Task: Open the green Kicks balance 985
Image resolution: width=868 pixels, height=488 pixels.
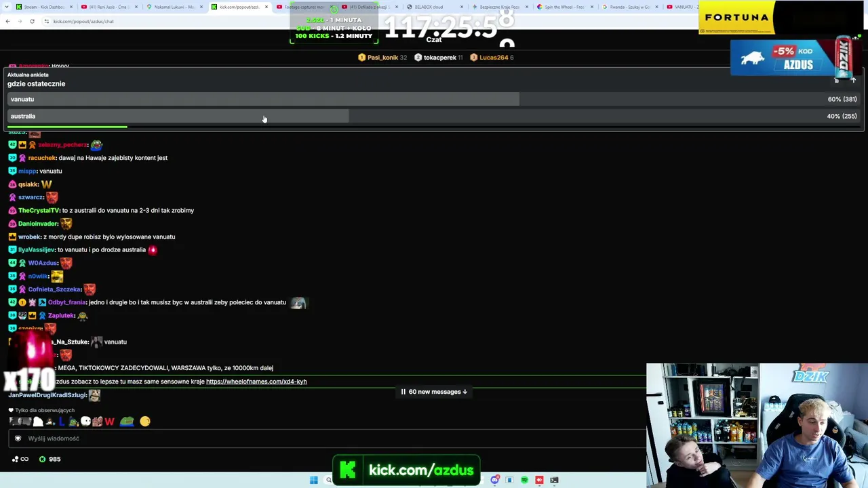Action: (50, 459)
